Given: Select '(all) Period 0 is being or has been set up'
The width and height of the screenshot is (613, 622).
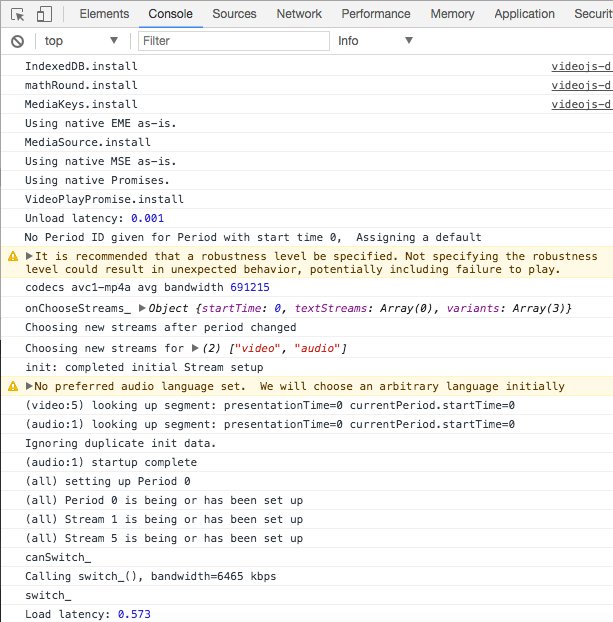Looking at the screenshot, I should pyautogui.click(x=307, y=501).
